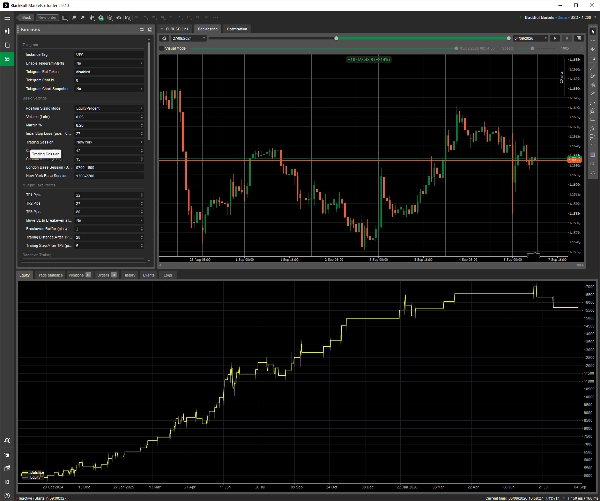Click the Parameters panel scroll-down arrow
The height and width of the screenshot is (501, 600).
click(149, 261)
